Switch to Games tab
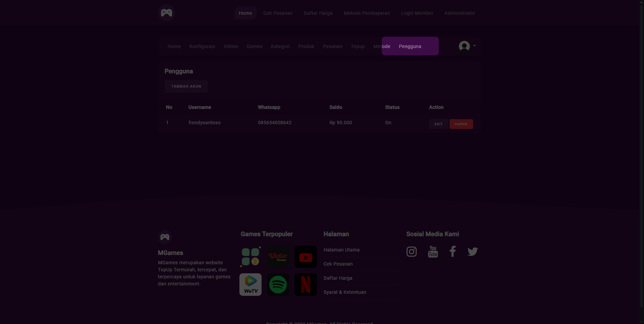 click(255, 46)
